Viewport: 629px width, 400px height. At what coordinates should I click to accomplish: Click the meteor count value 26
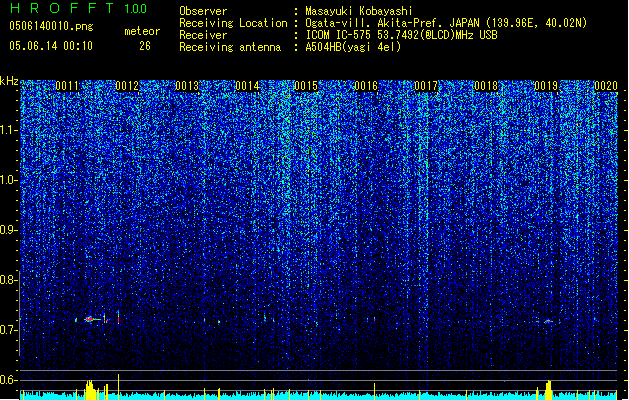[x=145, y=46]
